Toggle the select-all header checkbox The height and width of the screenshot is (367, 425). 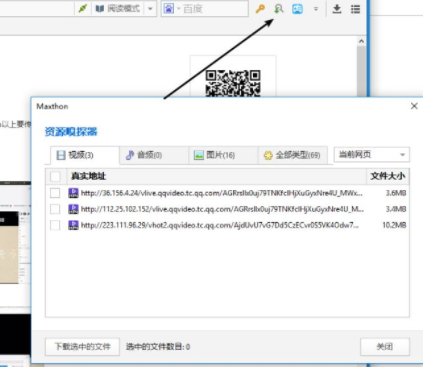(55, 176)
